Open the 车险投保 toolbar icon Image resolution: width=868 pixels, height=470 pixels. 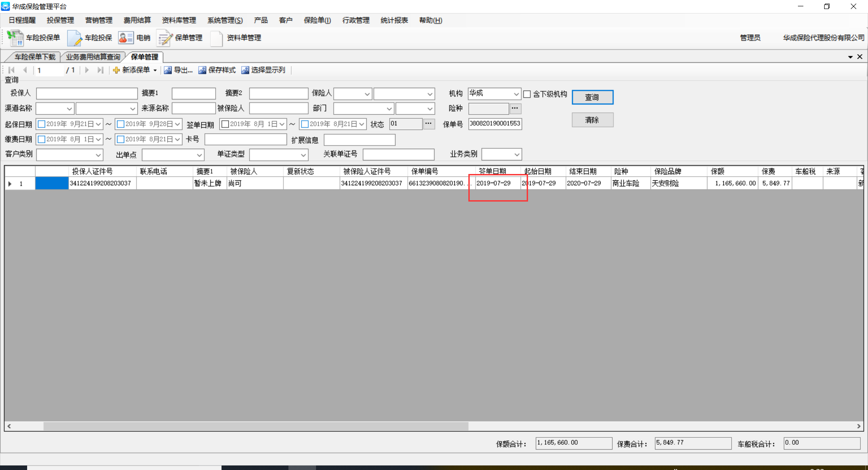75,38
